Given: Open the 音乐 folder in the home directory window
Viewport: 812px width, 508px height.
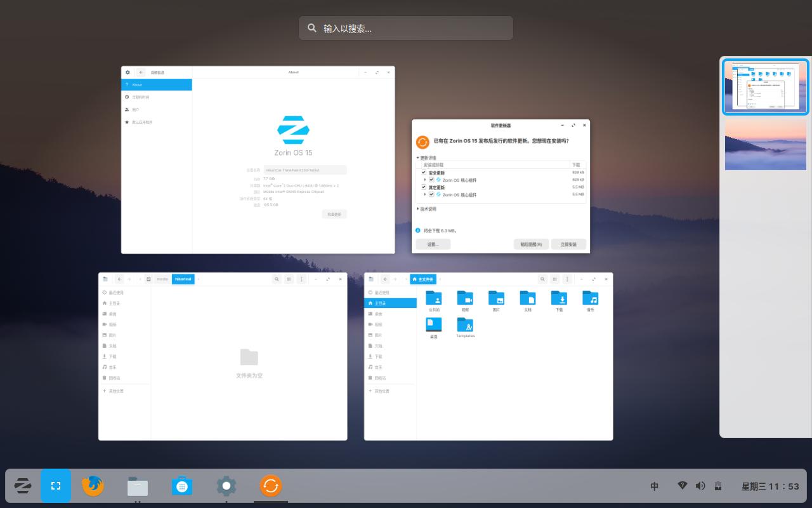Looking at the screenshot, I should [591, 298].
